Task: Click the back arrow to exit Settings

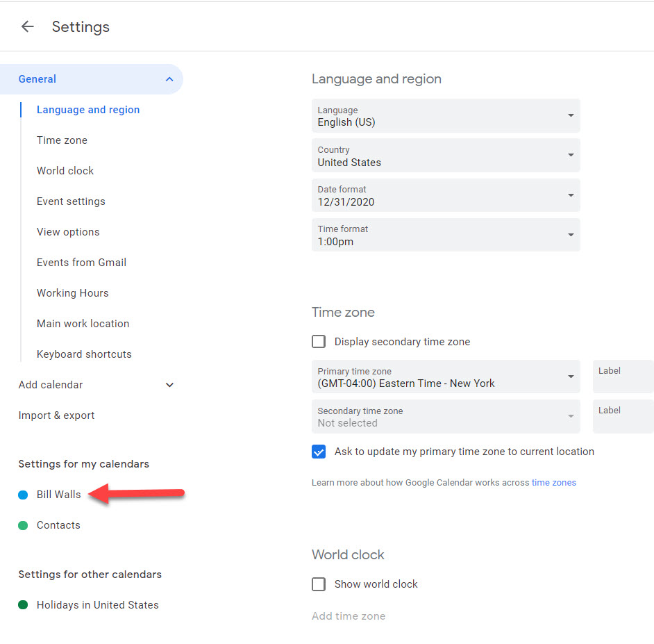Action: pos(27,26)
